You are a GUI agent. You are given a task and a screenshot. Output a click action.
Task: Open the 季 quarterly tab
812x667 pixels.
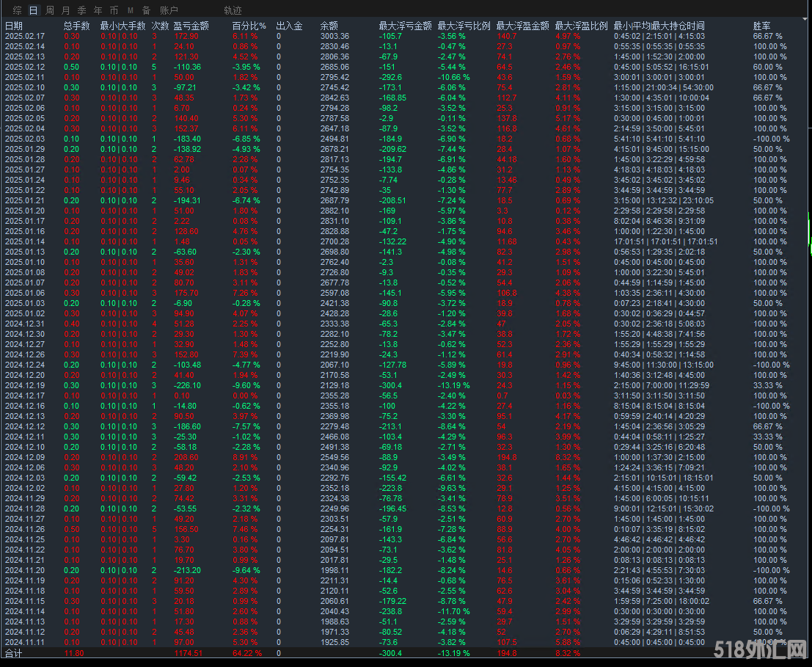[x=82, y=10]
